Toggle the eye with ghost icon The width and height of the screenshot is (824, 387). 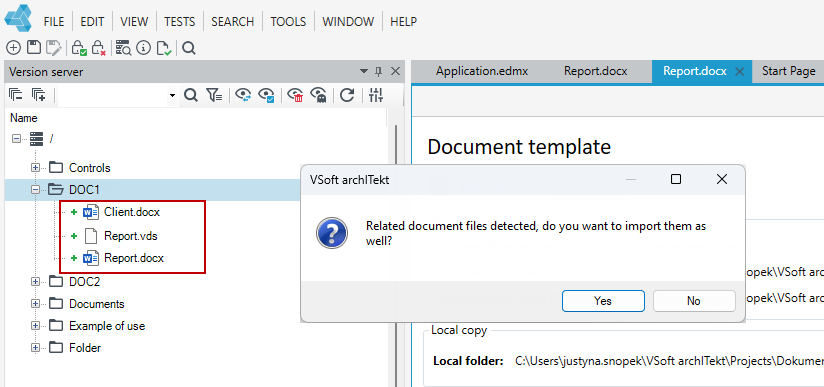coord(318,95)
